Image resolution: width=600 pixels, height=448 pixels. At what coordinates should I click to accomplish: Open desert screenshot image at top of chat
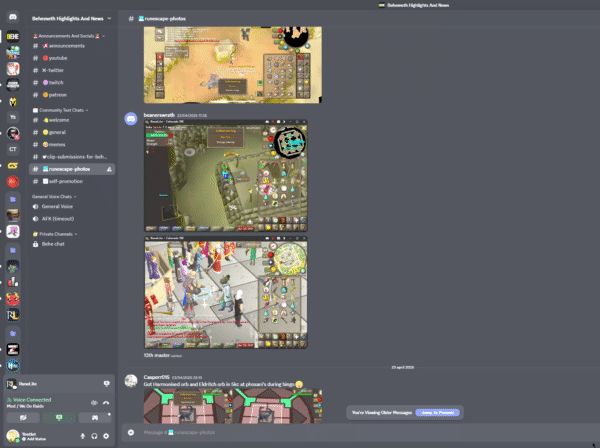click(233, 65)
